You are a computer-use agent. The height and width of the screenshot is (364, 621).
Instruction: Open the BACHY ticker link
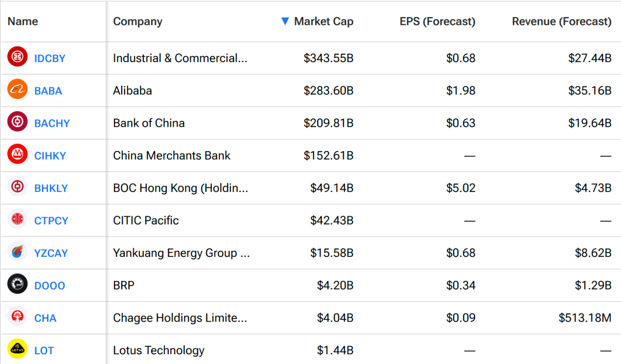52,124
